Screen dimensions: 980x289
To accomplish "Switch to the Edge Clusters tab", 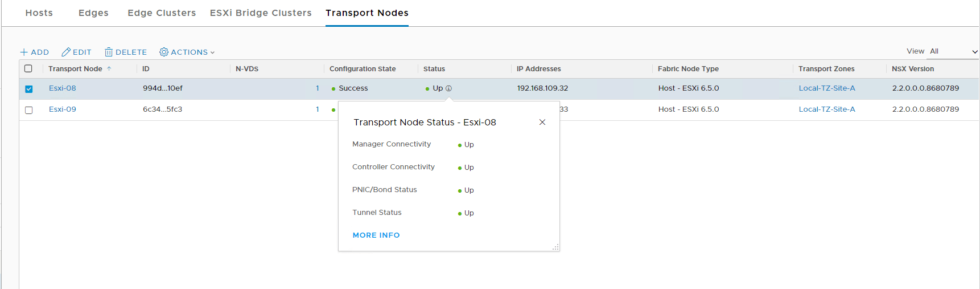I will (162, 13).
